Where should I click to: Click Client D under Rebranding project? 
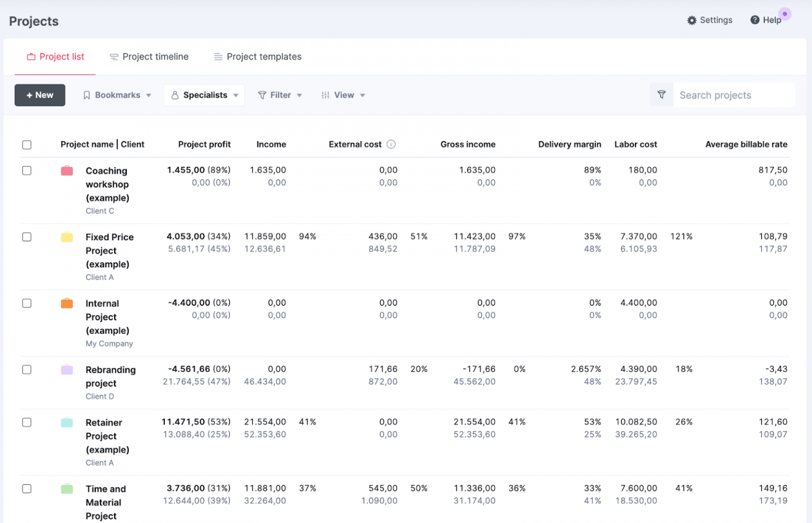point(99,396)
